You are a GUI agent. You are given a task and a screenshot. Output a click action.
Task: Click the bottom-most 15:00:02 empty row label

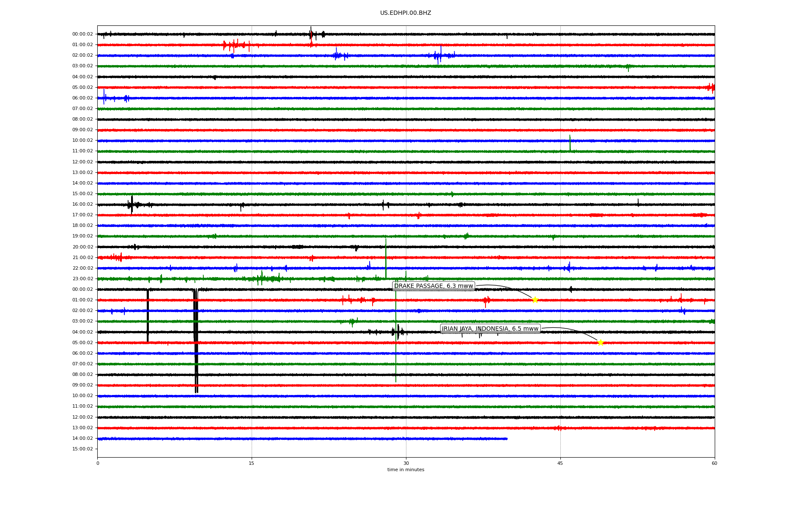[82, 449]
